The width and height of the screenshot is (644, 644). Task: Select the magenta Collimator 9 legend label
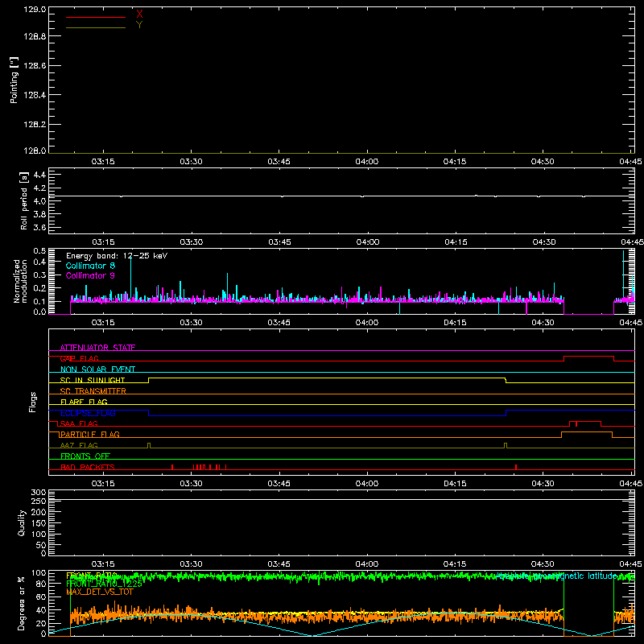point(90,275)
